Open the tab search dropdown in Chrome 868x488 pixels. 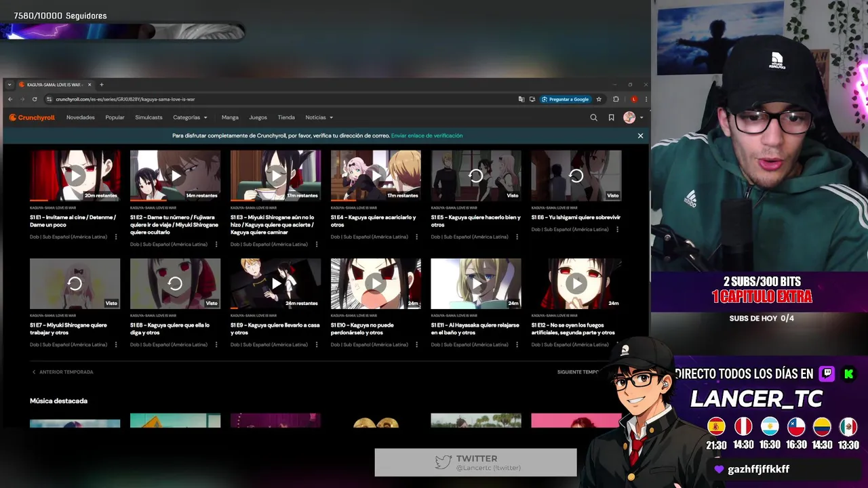[9, 85]
